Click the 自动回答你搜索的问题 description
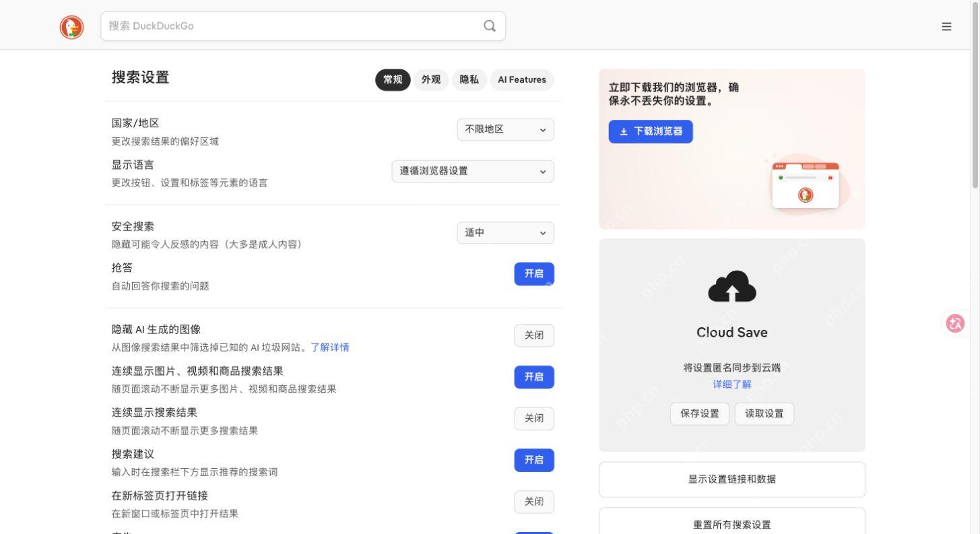The width and height of the screenshot is (980, 534). pos(160,286)
